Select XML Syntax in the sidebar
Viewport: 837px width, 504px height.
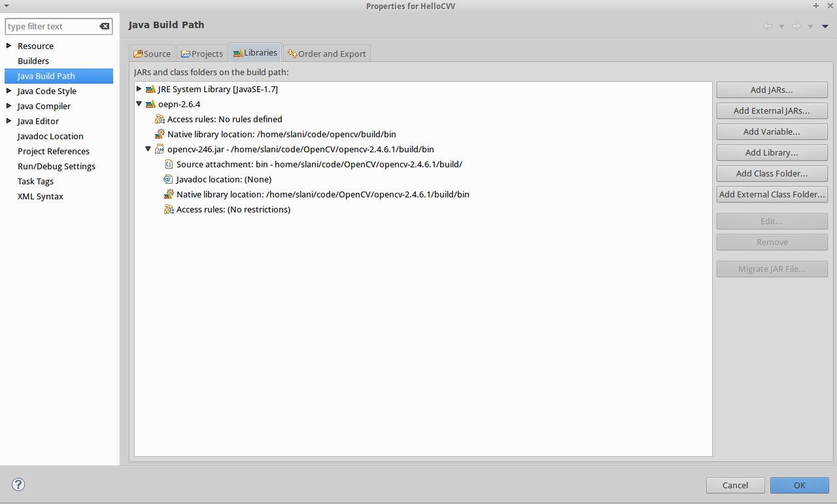click(x=41, y=196)
